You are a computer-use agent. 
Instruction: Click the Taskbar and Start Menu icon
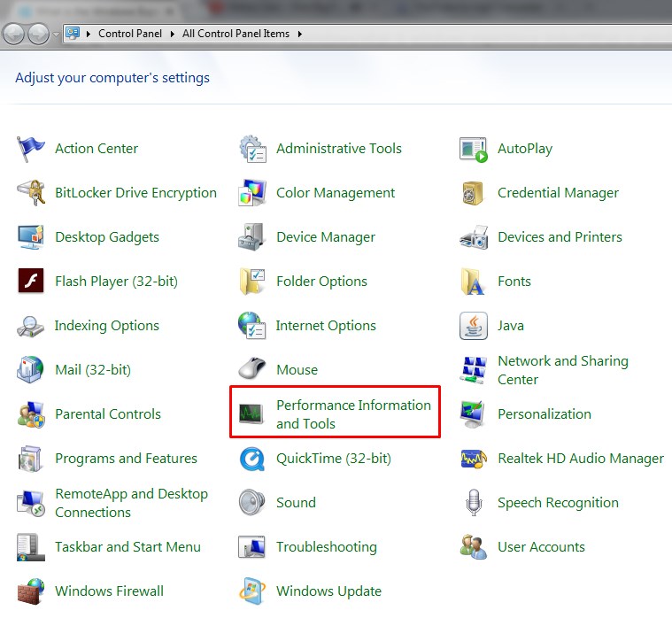tap(30, 547)
